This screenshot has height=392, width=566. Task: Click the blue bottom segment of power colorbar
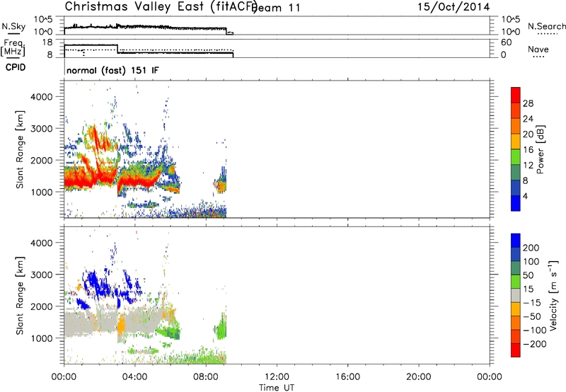tap(516, 203)
